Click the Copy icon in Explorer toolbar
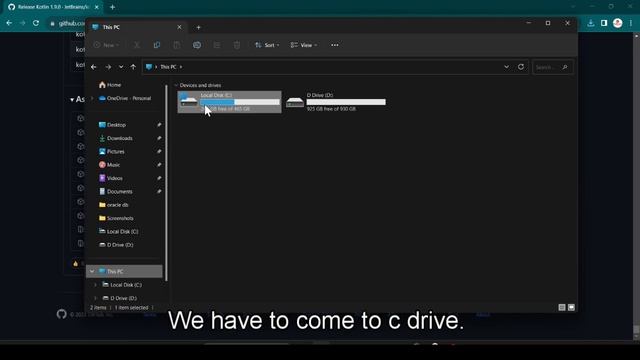The width and height of the screenshot is (640, 360). [x=157, y=45]
